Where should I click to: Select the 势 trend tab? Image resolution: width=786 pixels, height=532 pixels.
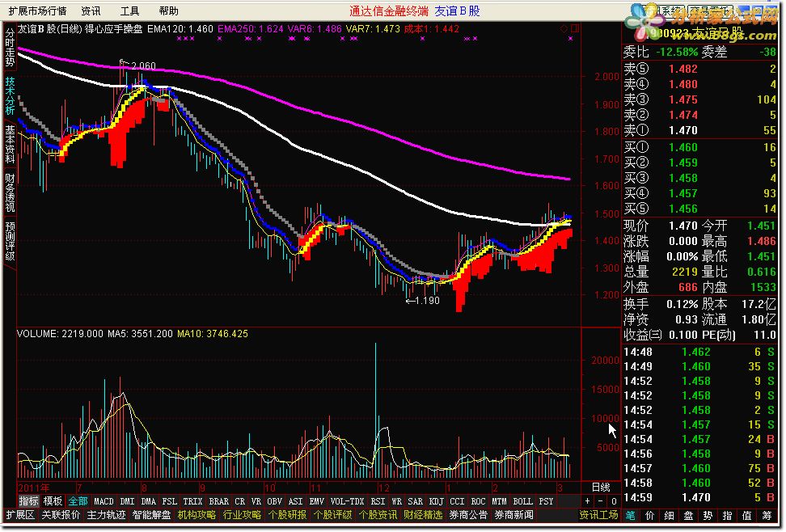708,515
